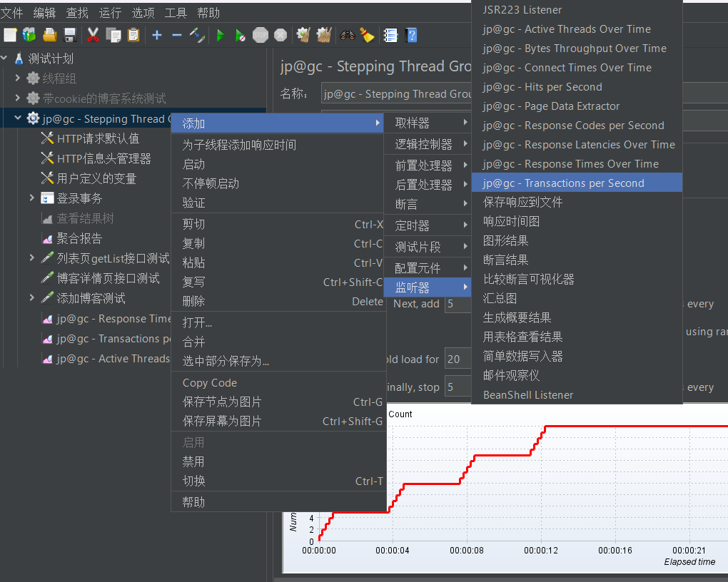This screenshot has height=582, width=728.
Task: Select jp@gc - Response Times tree listener
Action: tap(113, 319)
